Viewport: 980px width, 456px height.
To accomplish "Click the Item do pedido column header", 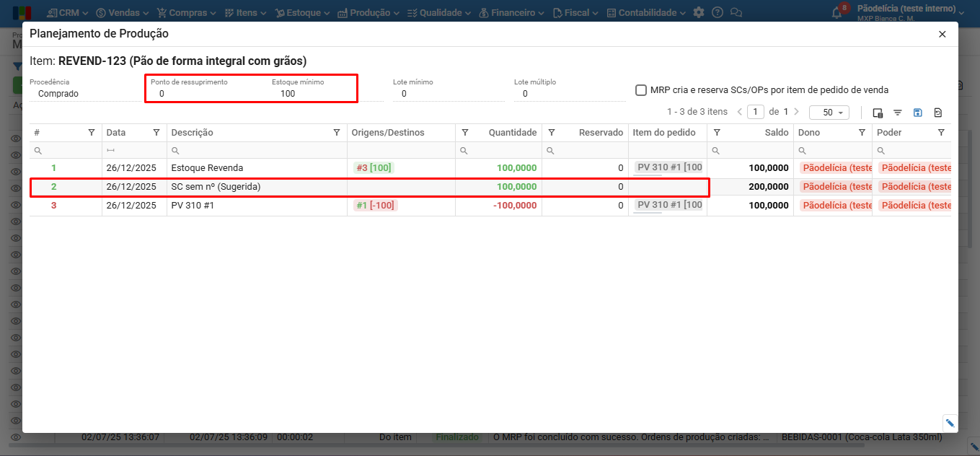I will [x=664, y=133].
